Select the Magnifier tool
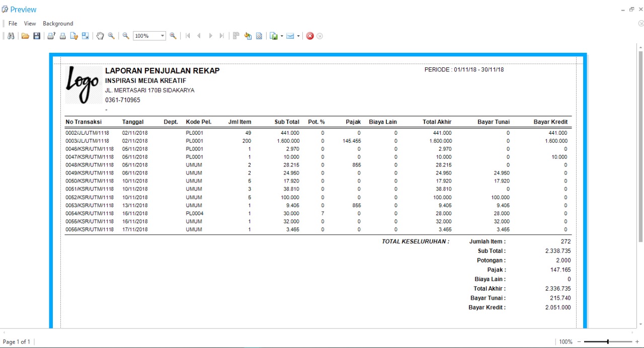Viewport: 644px width, 348px height. [111, 36]
